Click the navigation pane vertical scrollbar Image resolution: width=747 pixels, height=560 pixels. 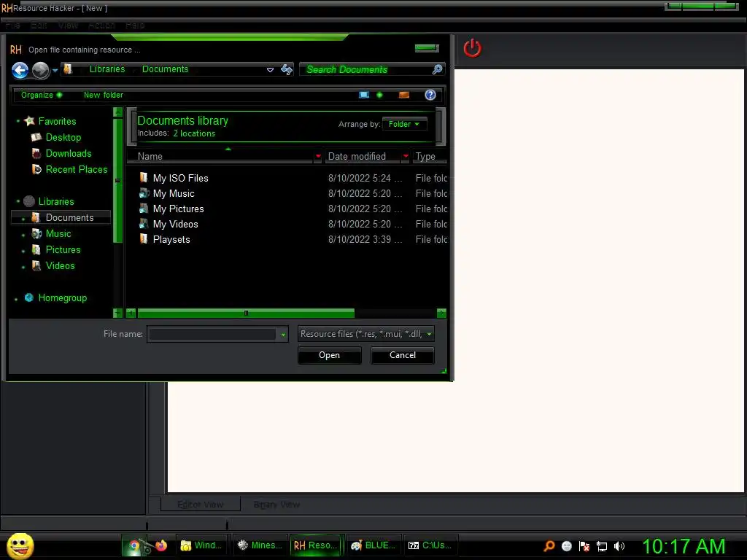(x=117, y=180)
